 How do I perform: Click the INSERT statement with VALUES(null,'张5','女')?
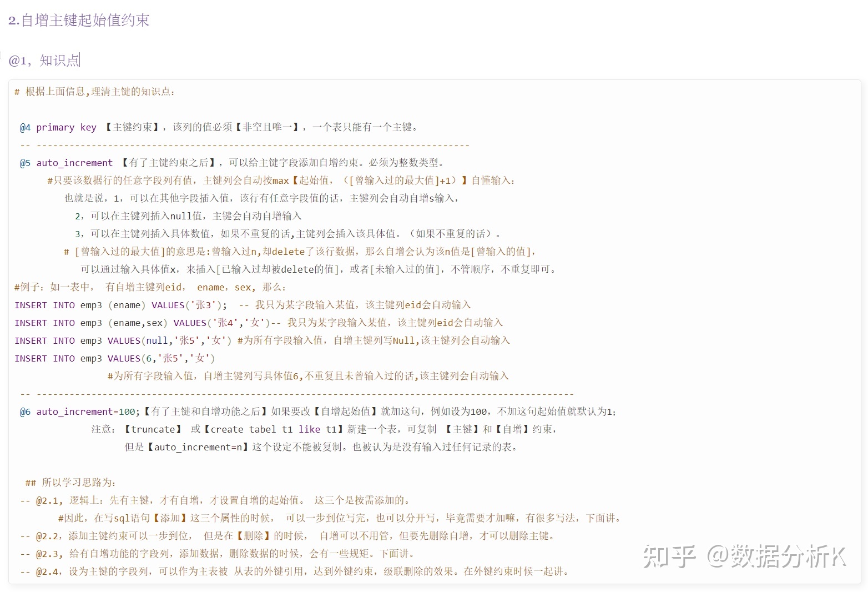pyautogui.click(x=262, y=340)
